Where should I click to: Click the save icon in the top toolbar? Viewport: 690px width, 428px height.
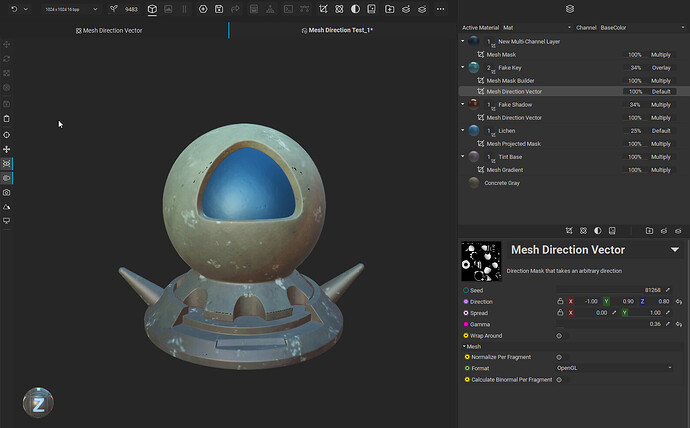(219, 9)
